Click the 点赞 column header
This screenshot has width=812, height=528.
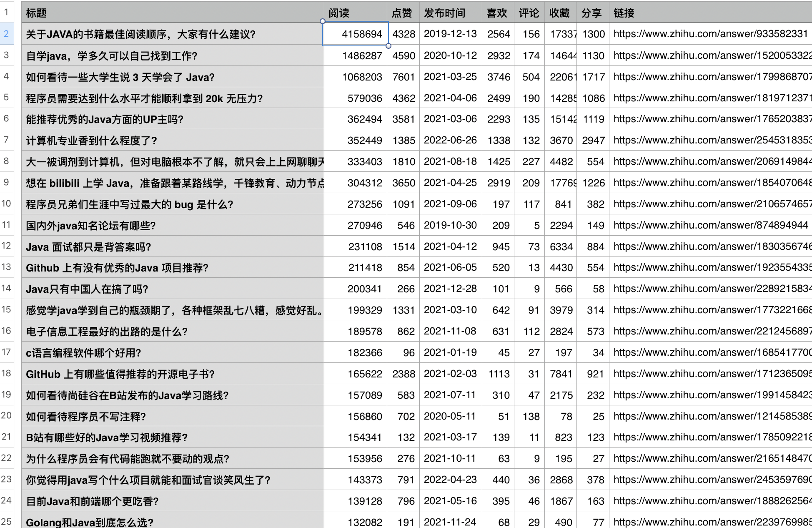[401, 13]
